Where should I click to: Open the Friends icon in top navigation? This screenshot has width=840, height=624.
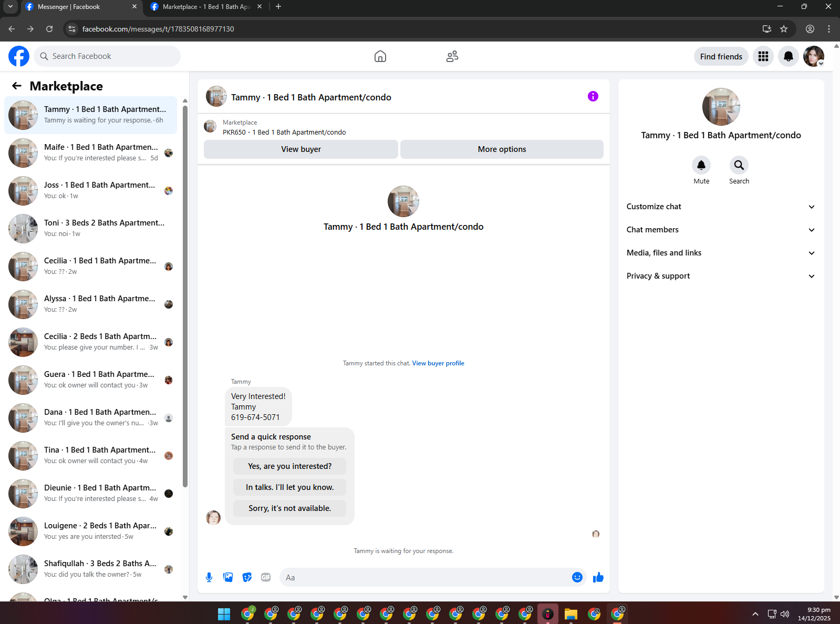452,56
